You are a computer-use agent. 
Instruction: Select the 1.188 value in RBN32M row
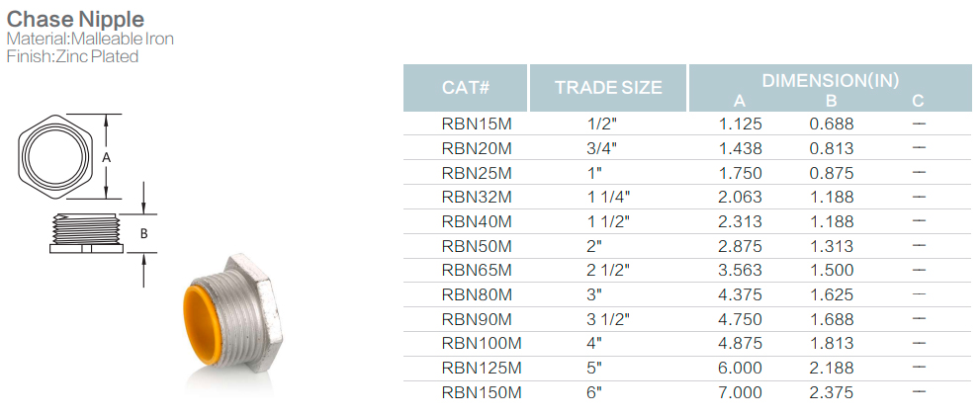(832, 198)
